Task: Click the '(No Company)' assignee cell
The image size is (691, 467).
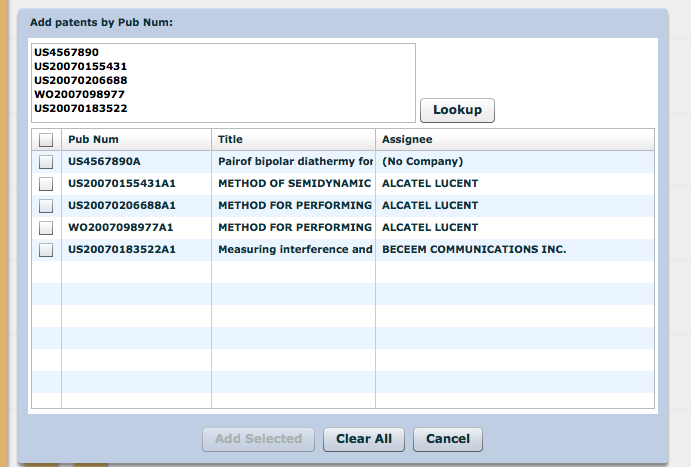Action: (x=422, y=162)
